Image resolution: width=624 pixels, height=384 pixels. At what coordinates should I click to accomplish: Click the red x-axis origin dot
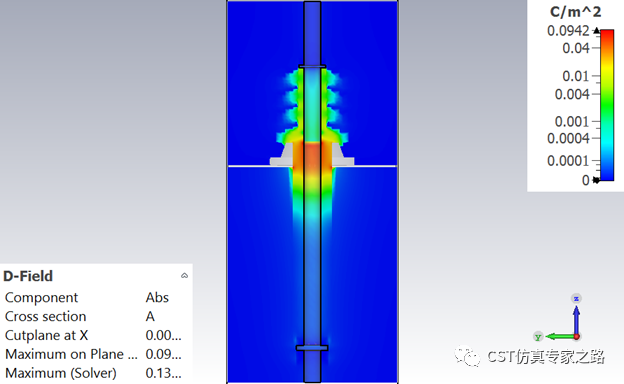[x=577, y=337]
